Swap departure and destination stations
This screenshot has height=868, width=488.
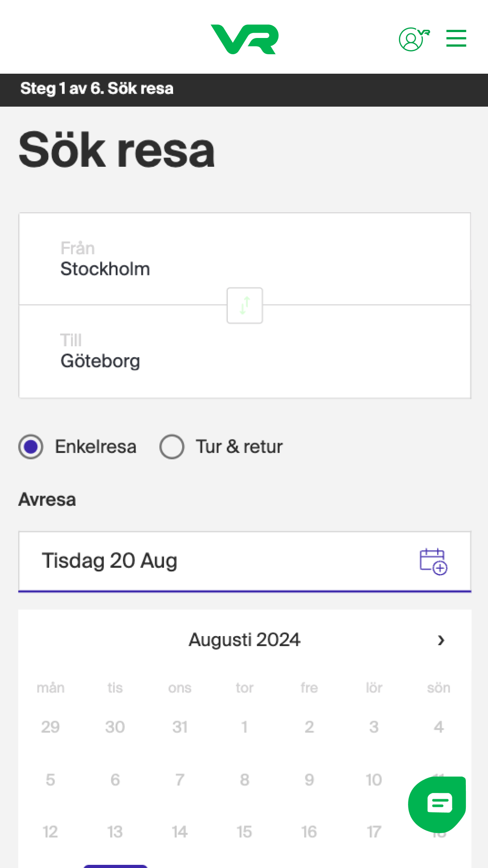pos(244,305)
